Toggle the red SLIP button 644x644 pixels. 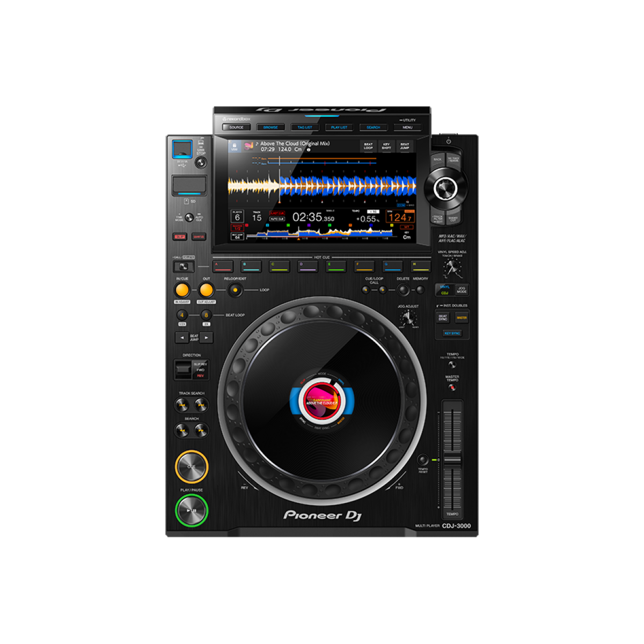[179, 237]
